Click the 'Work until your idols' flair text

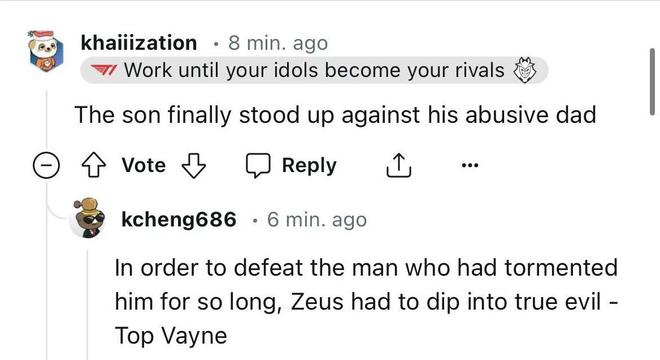[x=314, y=70]
